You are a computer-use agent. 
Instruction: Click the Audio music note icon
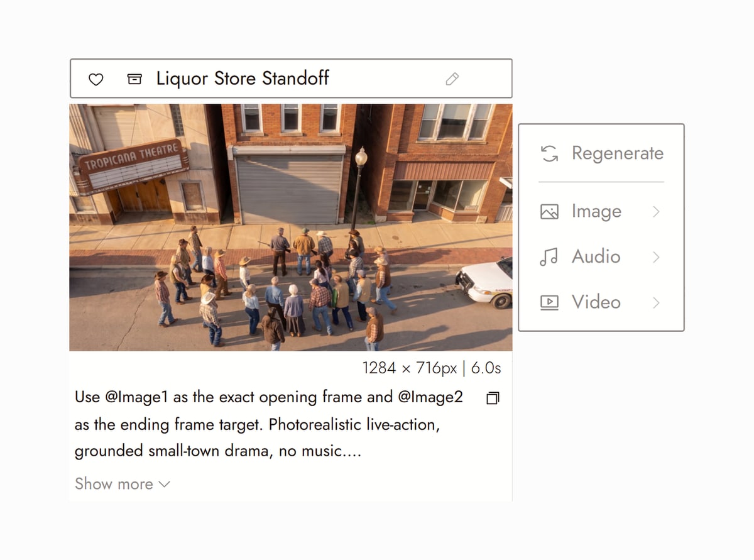(549, 257)
